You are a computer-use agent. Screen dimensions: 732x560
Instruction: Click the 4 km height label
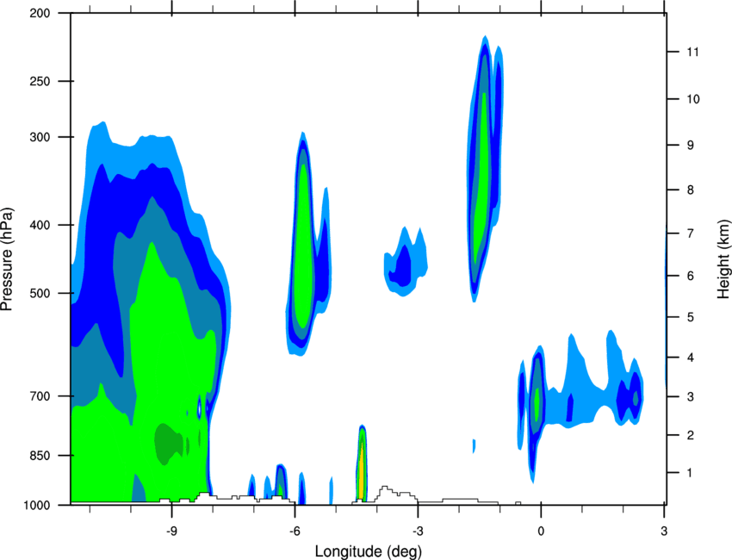pyautogui.click(x=691, y=358)
